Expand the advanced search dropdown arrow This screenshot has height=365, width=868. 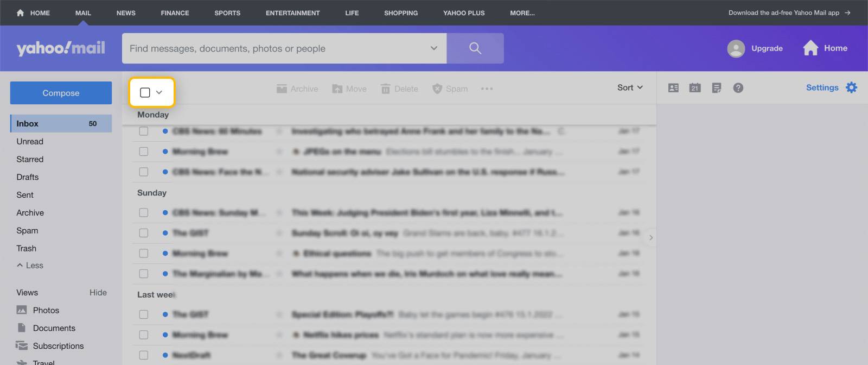coord(434,48)
